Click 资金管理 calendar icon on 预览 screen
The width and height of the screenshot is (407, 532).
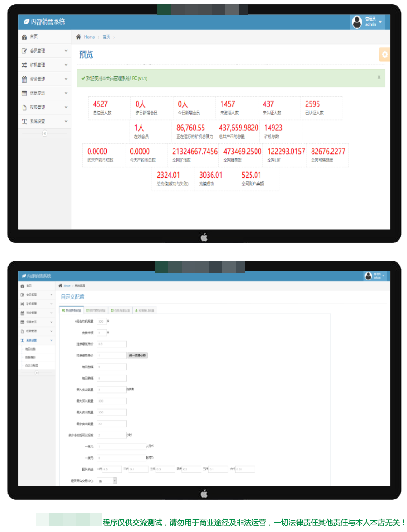coord(24,79)
